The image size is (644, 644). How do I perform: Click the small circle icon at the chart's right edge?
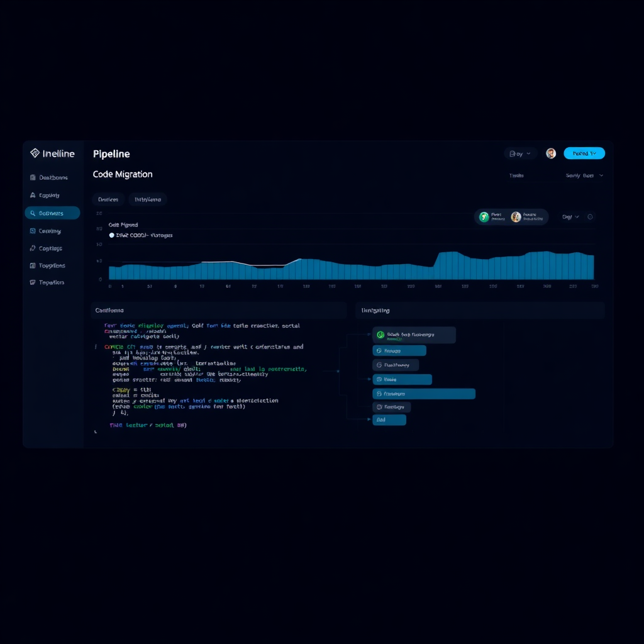coord(590,217)
